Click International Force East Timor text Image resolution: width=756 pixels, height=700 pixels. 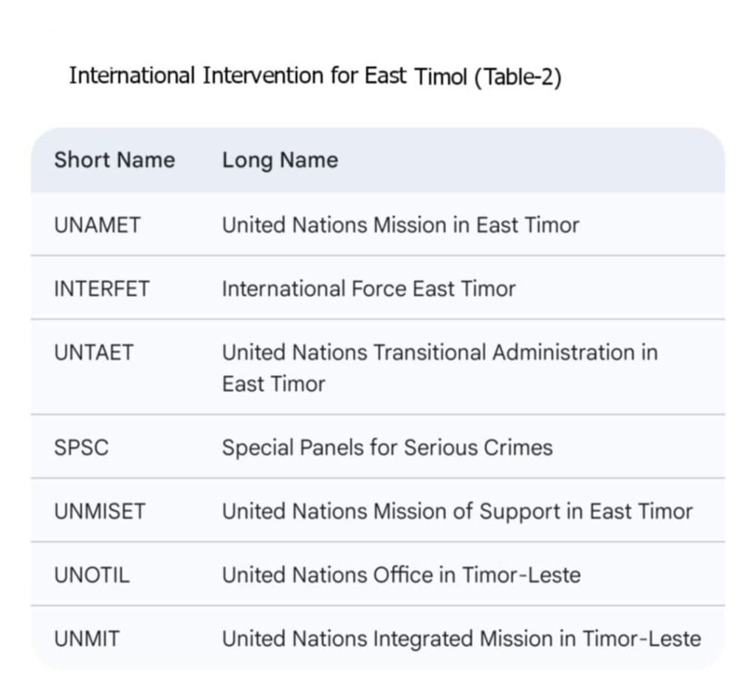click(x=368, y=288)
